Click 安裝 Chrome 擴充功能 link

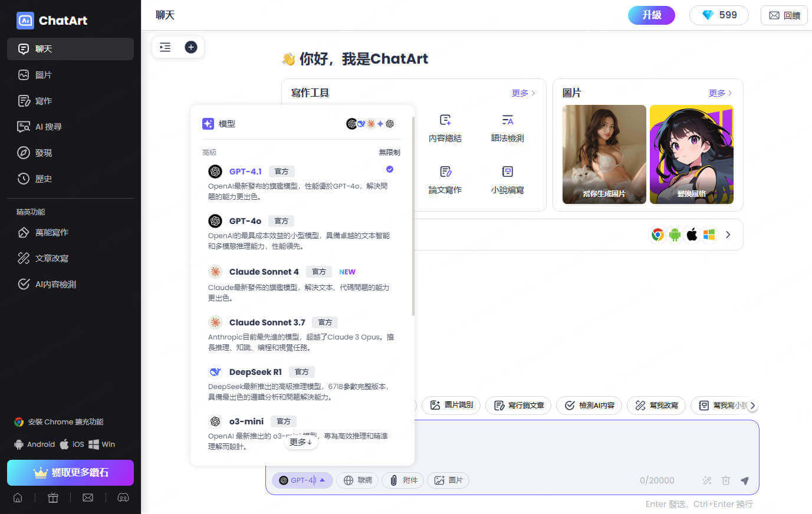(x=59, y=422)
